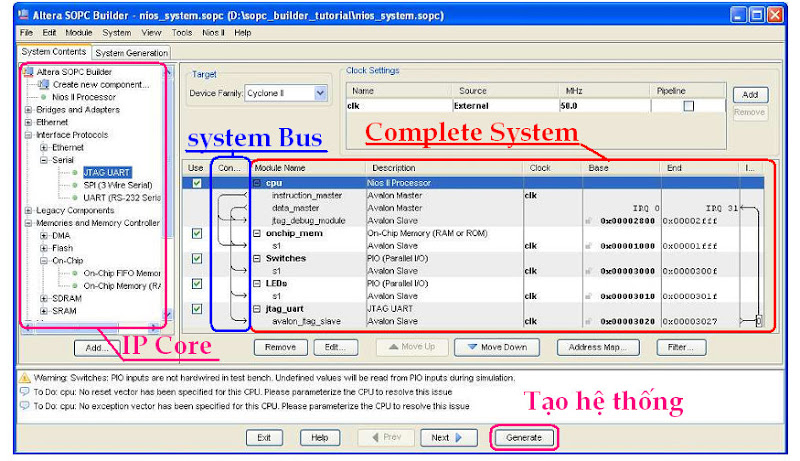The image size is (800, 461).
Task: Select the System Contents tab
Action: point(54,52)
